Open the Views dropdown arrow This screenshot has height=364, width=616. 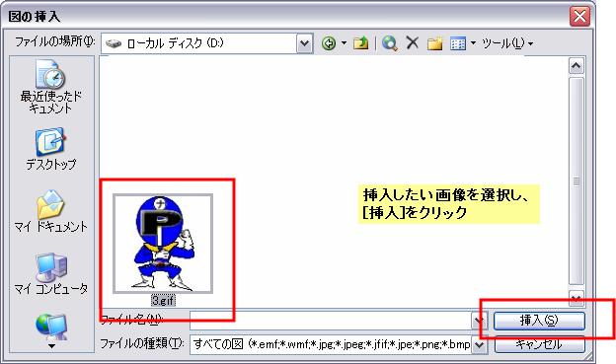(473, 43)
